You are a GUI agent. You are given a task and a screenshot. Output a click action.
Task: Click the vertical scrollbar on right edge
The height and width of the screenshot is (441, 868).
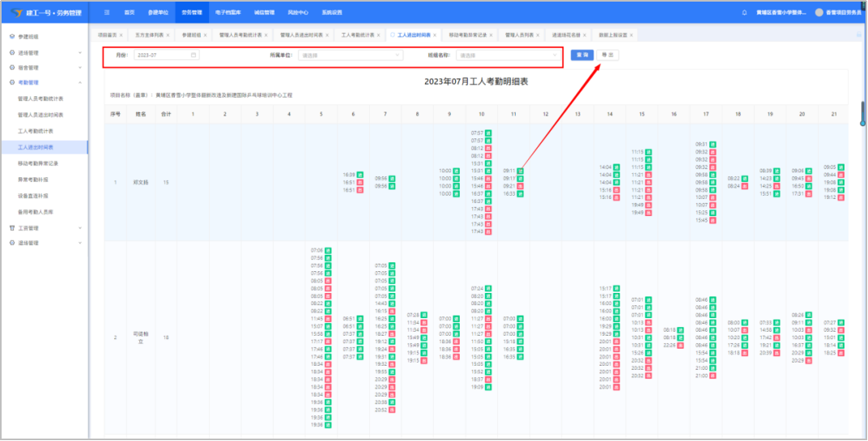tap(863, 113)
